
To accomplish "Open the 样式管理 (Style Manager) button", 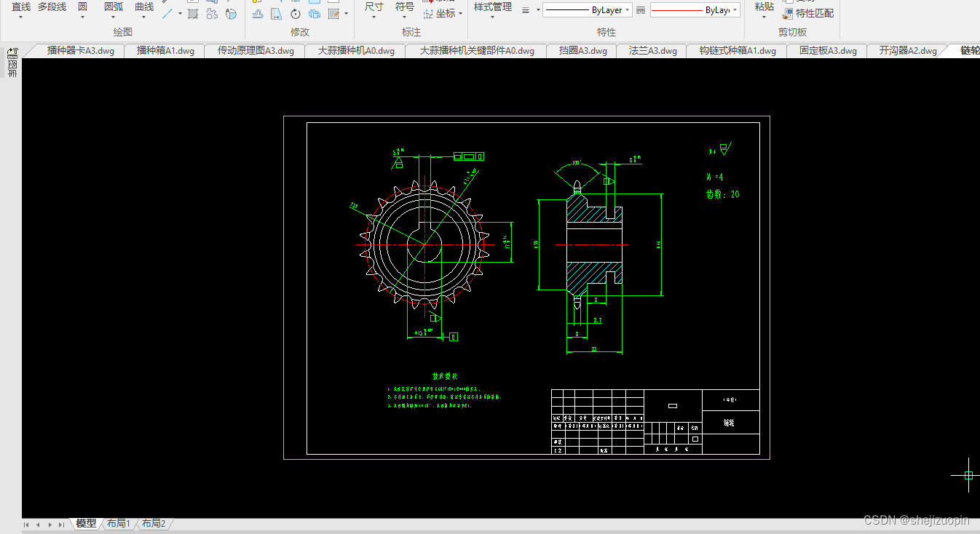I will [x=493, y=7].
